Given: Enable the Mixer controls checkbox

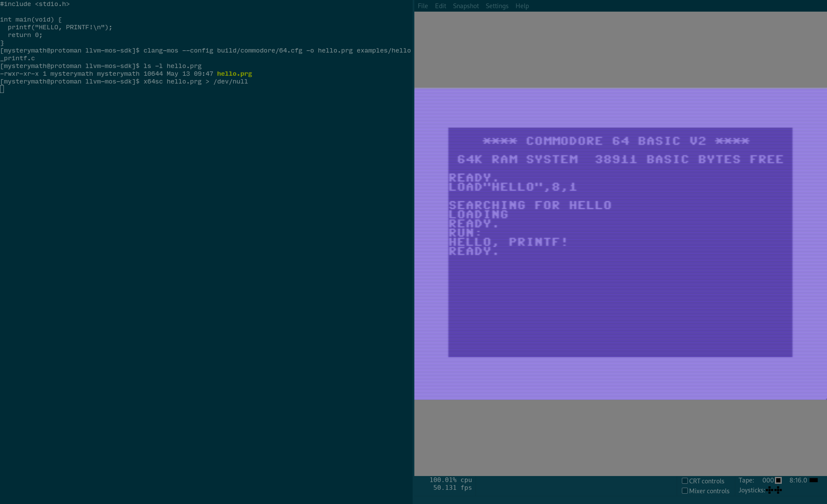Looking at the screenshot, I should [x=685, y=491].
